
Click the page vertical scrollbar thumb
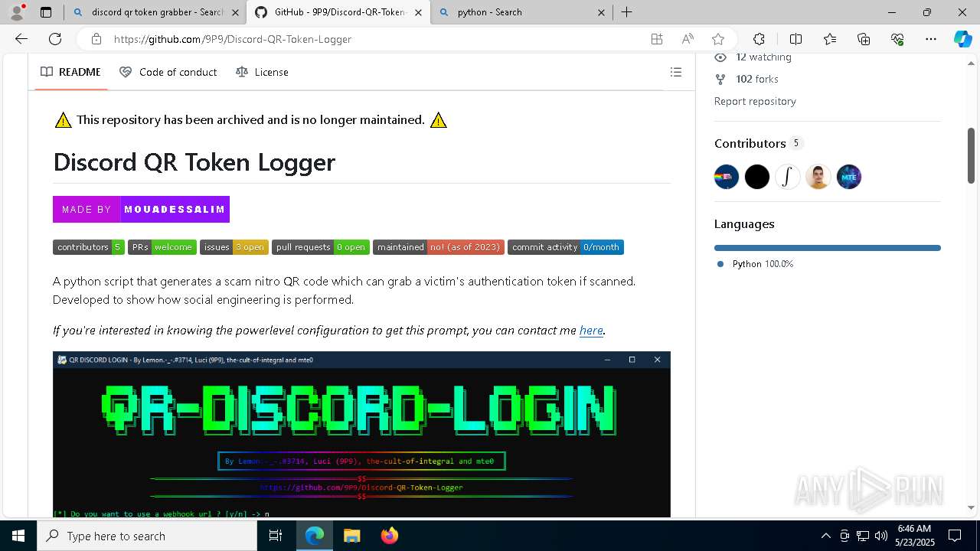pyautogui.click(x=971, y=156)
